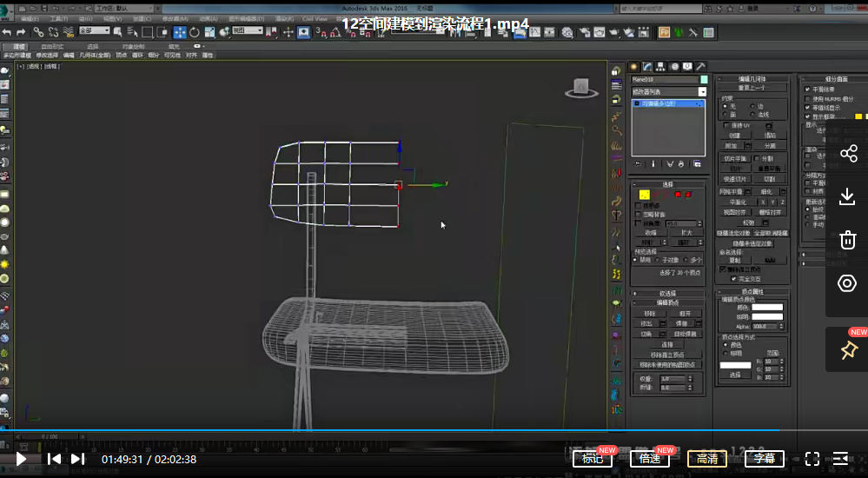Open the 视图 reference coordinate dropdown
The width and height of the screenshot is (868, 478).
click(x=248, y=31)
